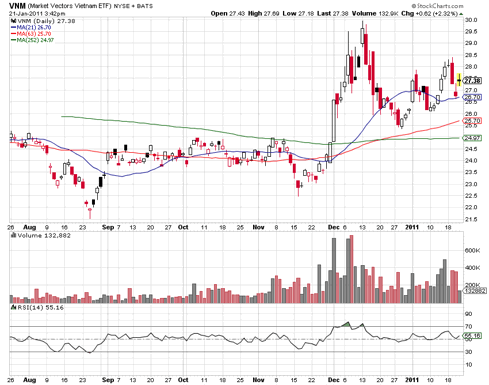Click the Open 27.43 value
Screen dimensions: 489x385
228,14
